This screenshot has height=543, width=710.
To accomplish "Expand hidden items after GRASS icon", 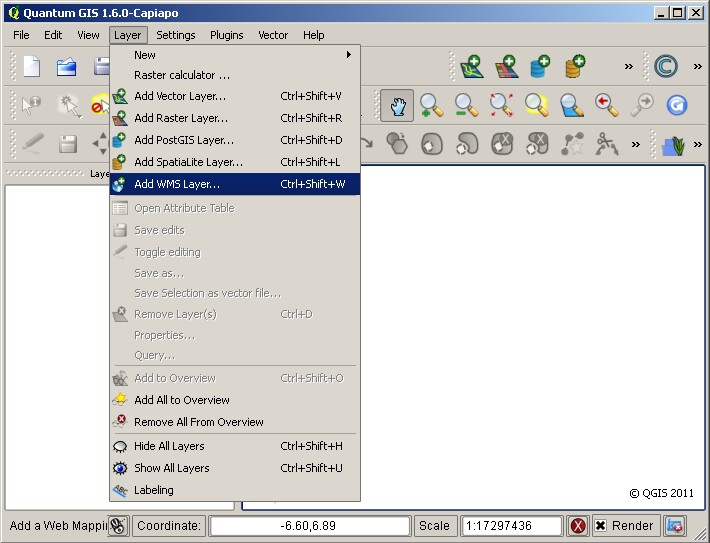I will (697, 144).
